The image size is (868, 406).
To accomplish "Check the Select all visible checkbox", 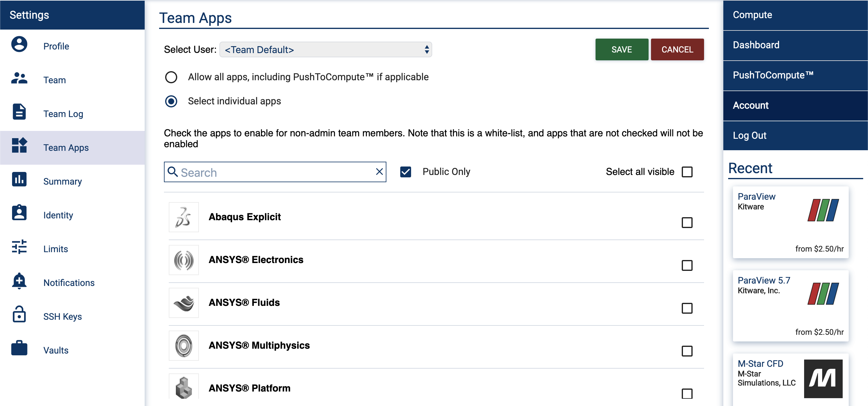I will 687,172.
